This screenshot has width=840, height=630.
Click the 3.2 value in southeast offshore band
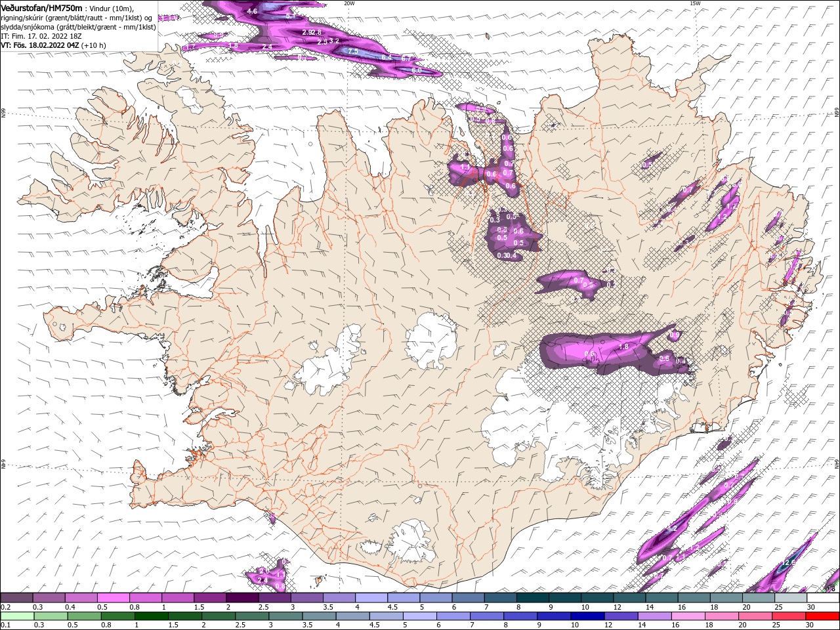(x=672, y=528)
